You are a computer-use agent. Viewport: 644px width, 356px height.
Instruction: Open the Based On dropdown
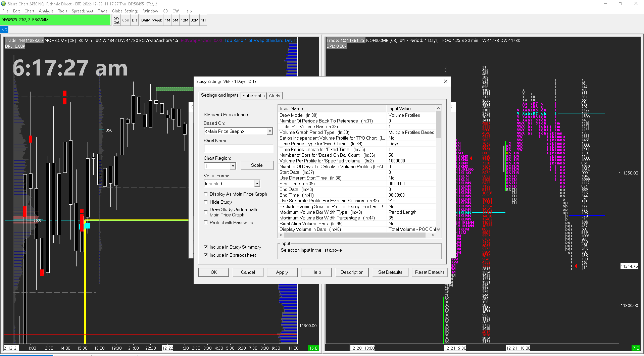tap(270, 131)
